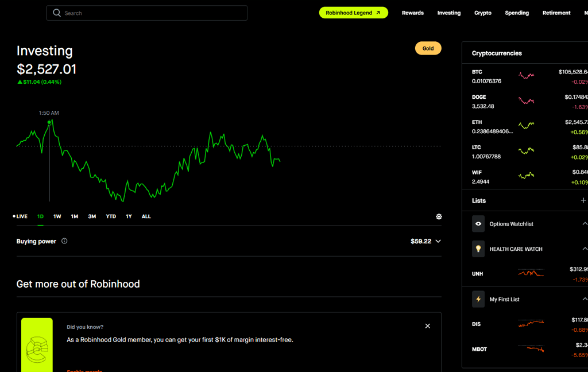Click the My First List lightning icon
Screen dimensions: 588x372
[x=478, y=299]
